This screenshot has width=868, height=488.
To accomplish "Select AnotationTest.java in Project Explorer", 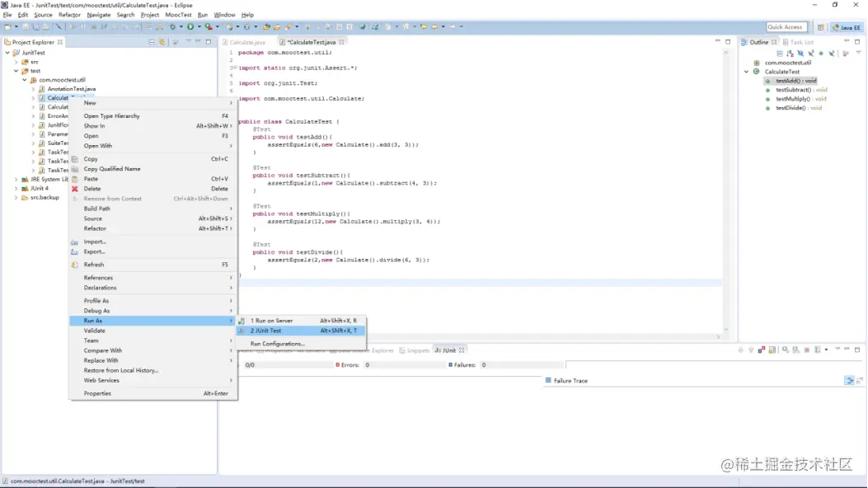I will pyautogui.click(x=71, y=88).
